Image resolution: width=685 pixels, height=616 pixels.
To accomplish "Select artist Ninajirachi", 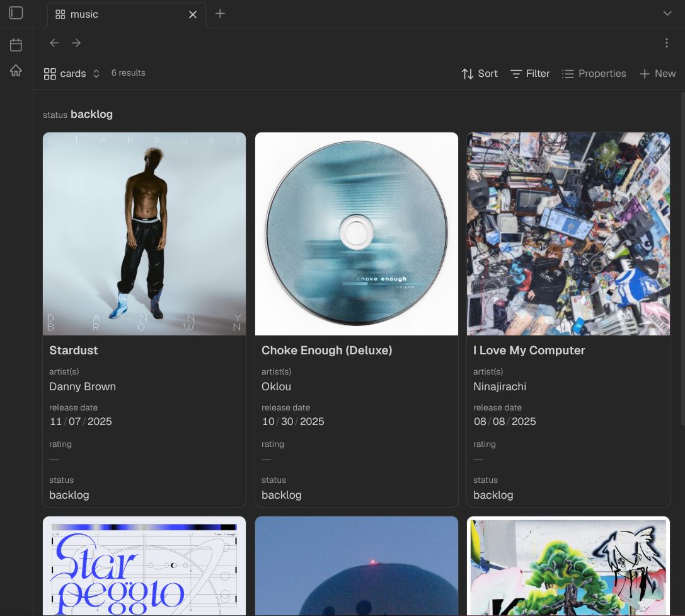I will tap(500, 386).
